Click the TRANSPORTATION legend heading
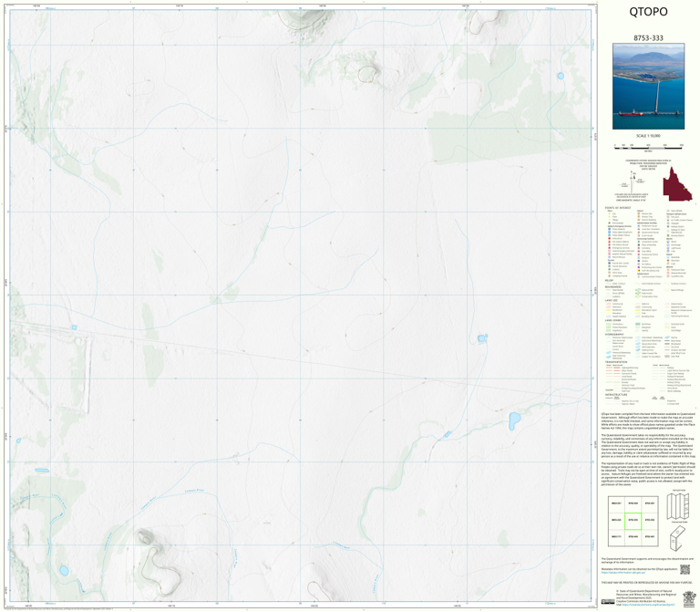This screenshot has height=612, width=700. [x=616, y=362]
